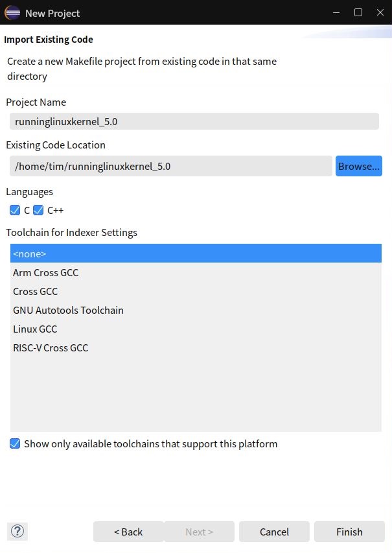This screenshot has width=392, height=553.
Task: Select the <none> toolchain entry
Action: pos(196,253)
